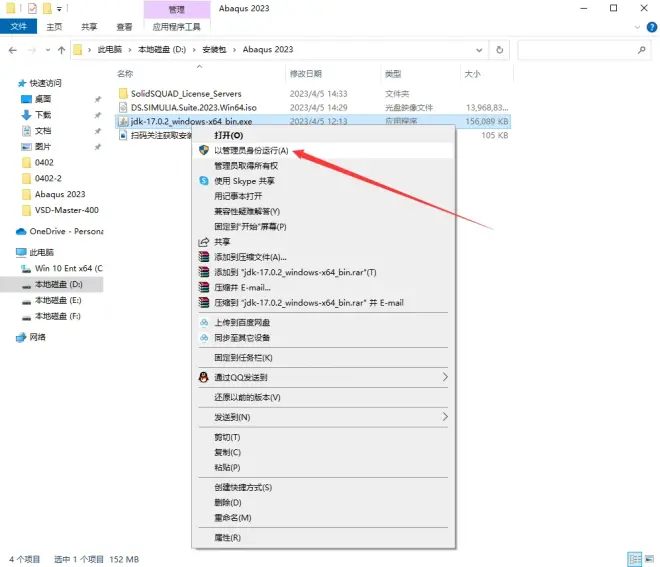Screen dimensions: 660x567
Task: Click WinRAR icon for 添加到压缩文件(A)...
Action: pos(204,257)
